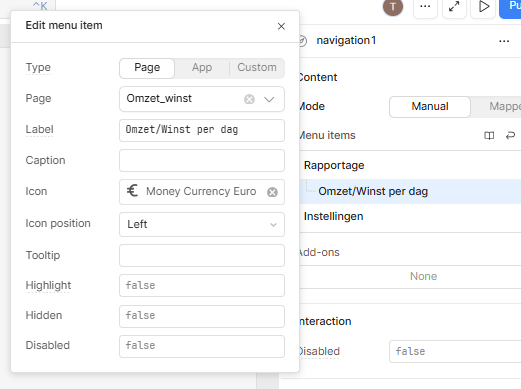This screenshot has width=521, height=389.
Task: Edit the Label input field
Action: click(x=202, y=130)
